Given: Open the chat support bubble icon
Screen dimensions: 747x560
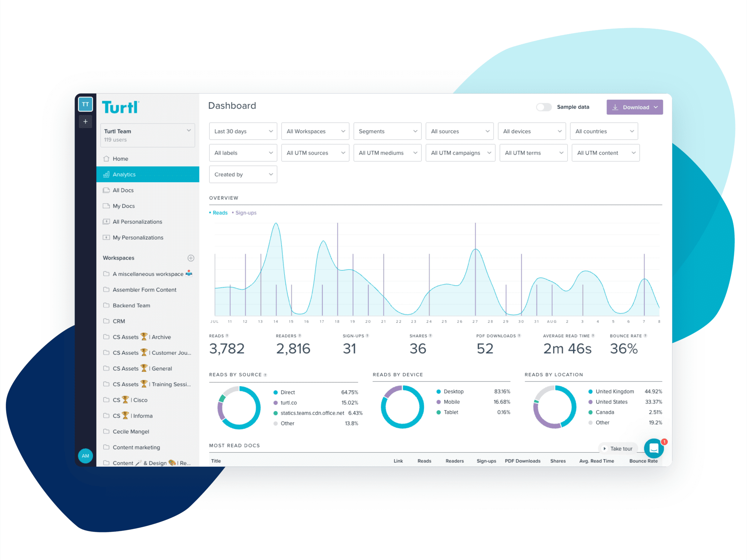Looking at the screenshot, I should 654,448.
